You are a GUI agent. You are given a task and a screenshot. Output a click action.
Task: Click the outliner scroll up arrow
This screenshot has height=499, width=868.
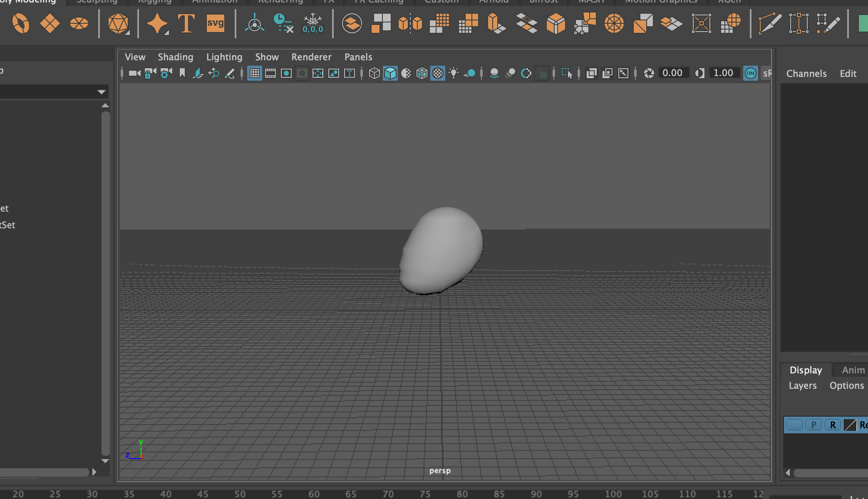(x=105, y=106)
